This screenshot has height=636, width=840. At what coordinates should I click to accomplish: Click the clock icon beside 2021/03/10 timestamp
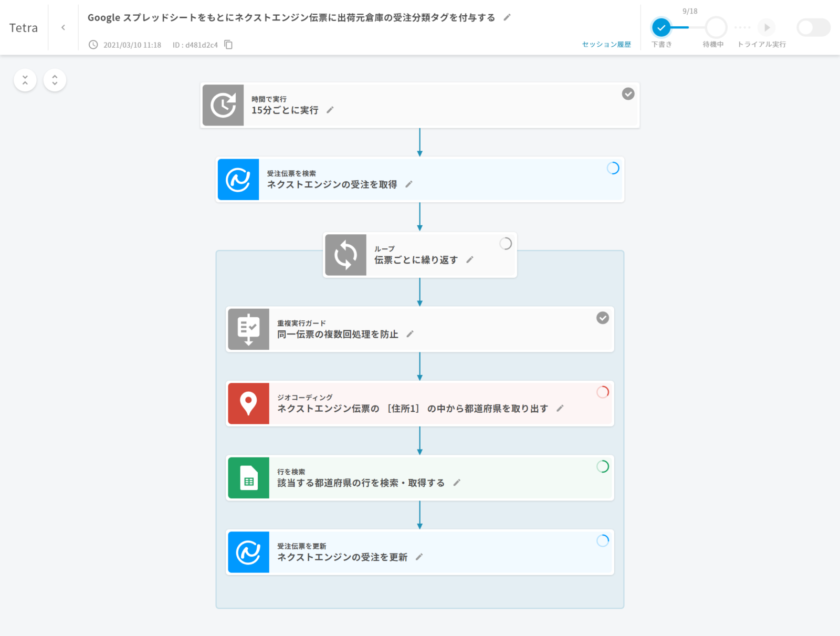click(93, 45)
